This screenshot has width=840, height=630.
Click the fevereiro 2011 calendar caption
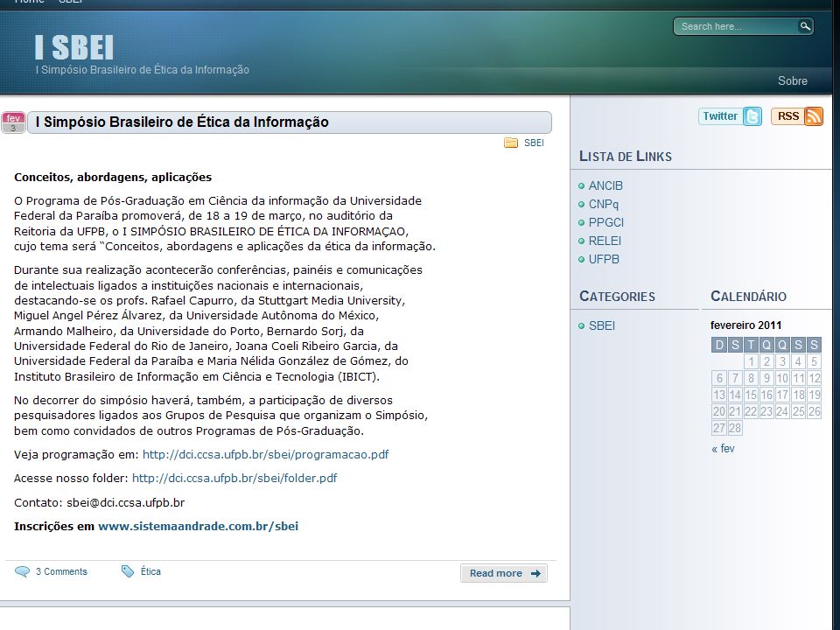pyautogui.click(x=745, y=325)
